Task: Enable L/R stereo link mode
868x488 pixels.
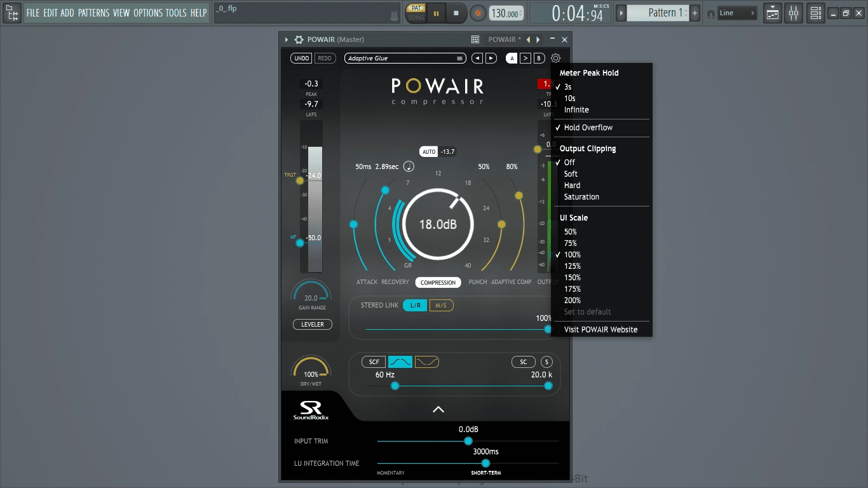Action: 415,306
